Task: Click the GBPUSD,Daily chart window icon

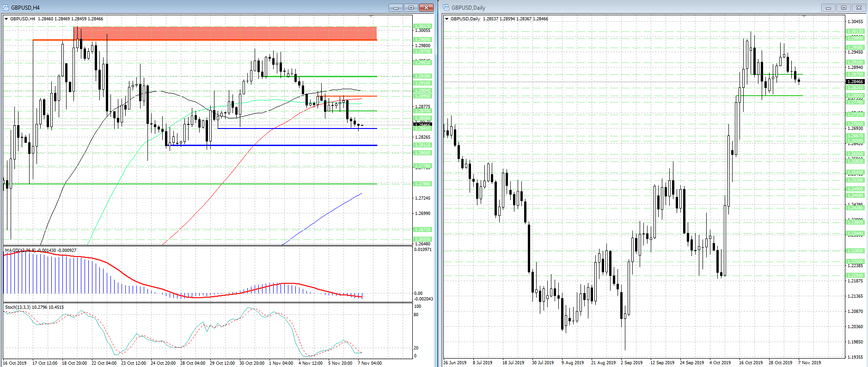Action: click(446, 7)
